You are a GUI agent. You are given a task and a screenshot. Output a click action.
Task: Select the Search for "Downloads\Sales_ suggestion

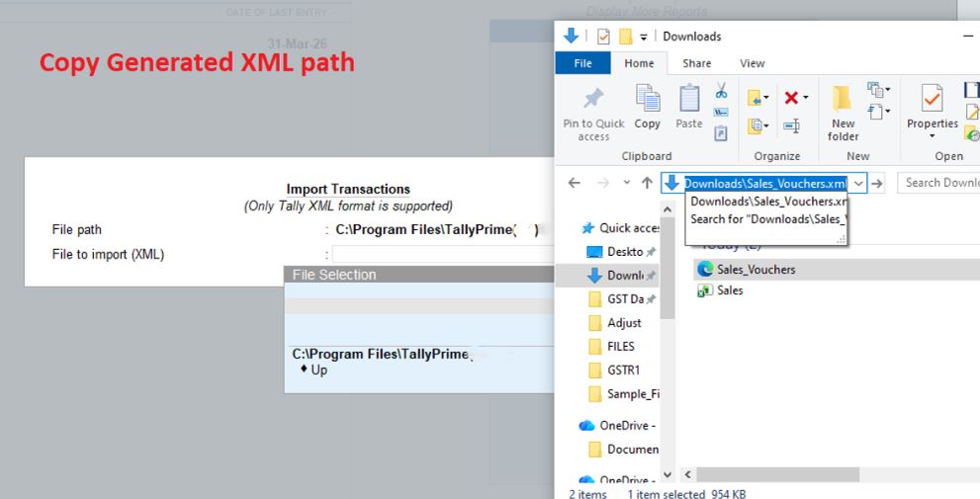pos(766,219)
